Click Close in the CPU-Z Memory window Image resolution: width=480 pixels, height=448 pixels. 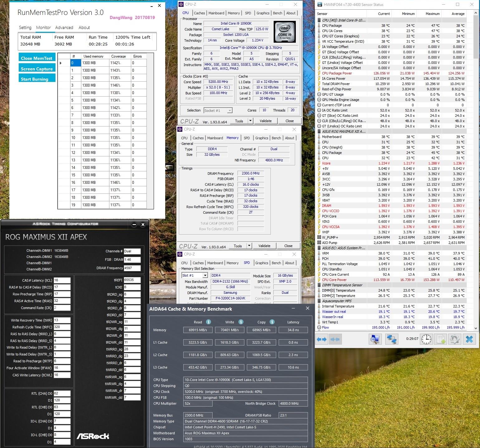pyautogui.click(x=288, y=246)
